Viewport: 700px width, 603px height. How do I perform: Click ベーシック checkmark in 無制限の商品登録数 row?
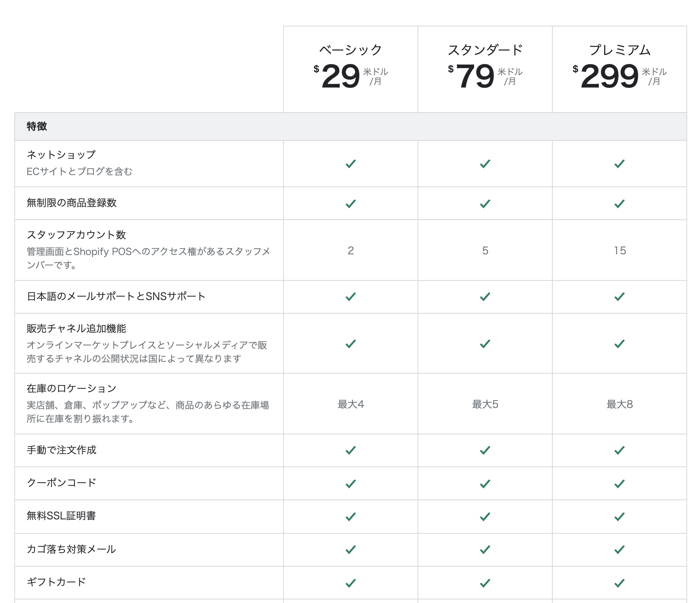click(350, 204)
